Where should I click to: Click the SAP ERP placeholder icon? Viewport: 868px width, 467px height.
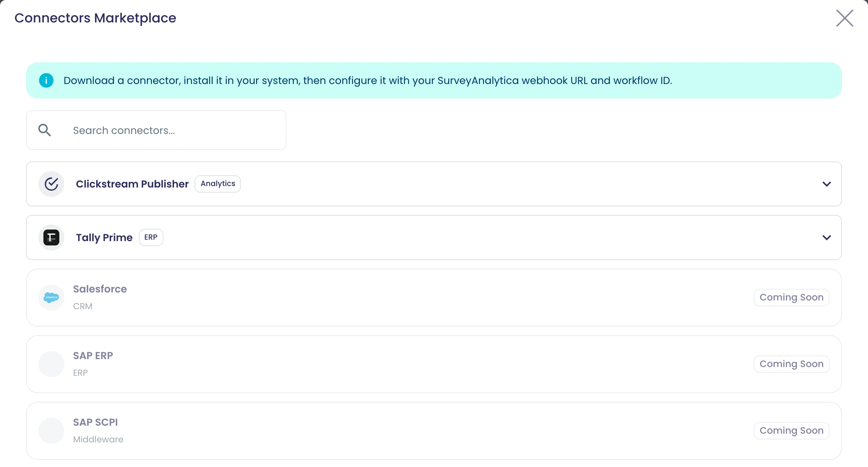[x=51, y=364]
